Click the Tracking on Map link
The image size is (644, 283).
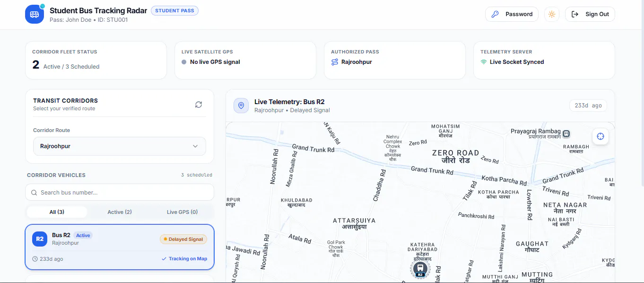click(184, 259)
